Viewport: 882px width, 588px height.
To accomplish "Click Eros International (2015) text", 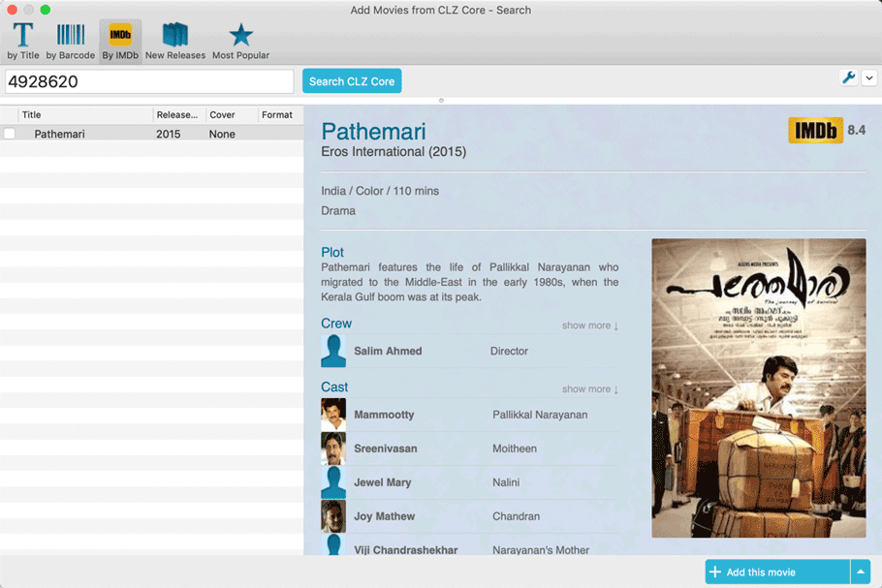I will (394, 152).
